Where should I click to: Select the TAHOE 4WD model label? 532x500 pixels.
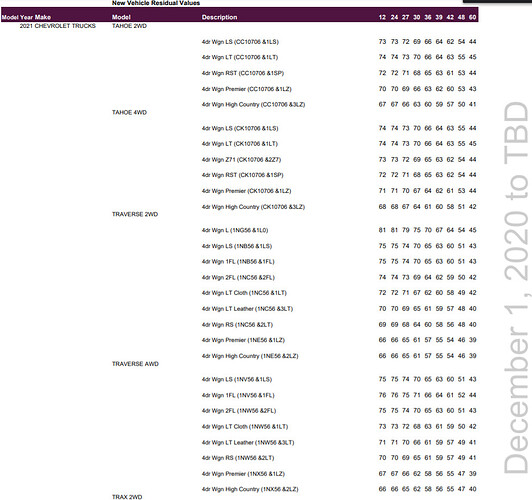[x=129, y=112]
